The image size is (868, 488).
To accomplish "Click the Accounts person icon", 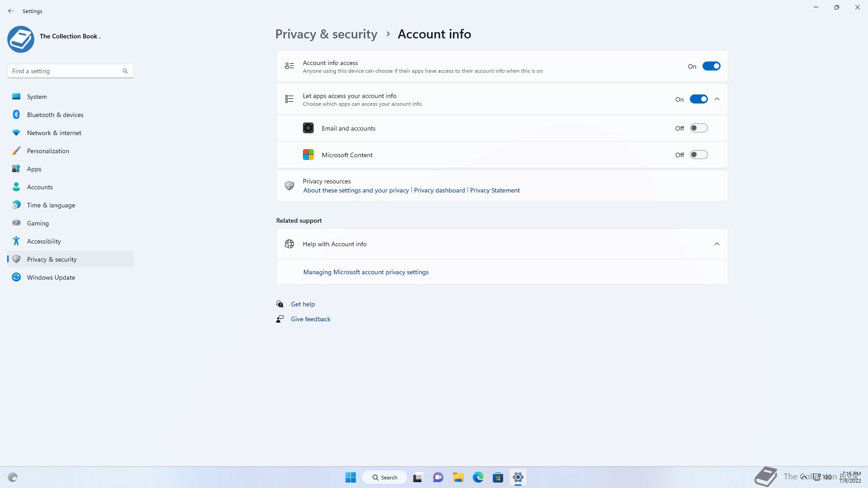I will (16, 187).
